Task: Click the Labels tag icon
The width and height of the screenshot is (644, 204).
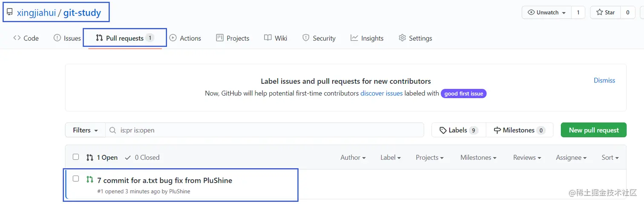Action: point(443,130)
